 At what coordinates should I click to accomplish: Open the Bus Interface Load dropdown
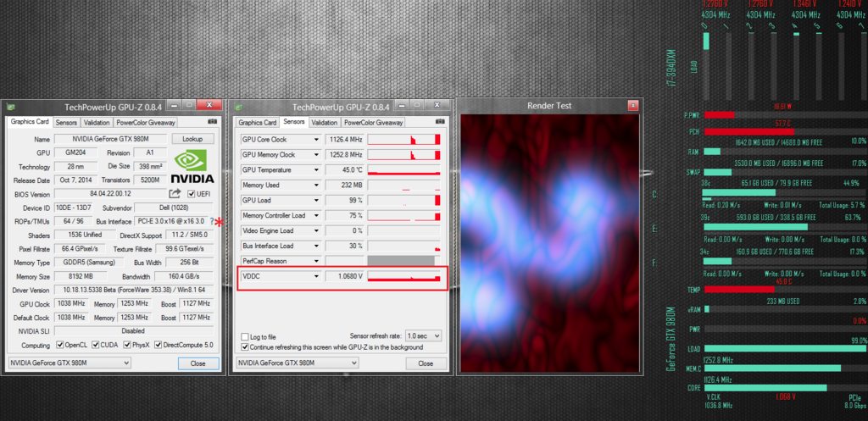pos(317,247)
